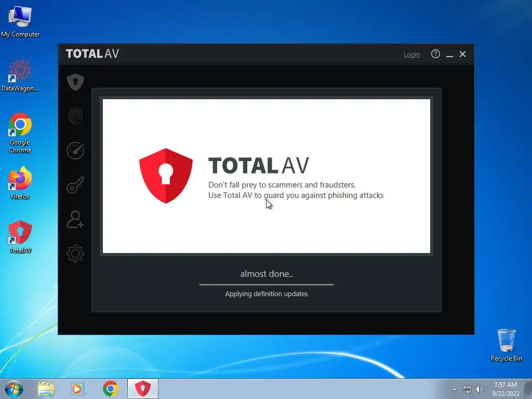Open the help question mark icon
Viewport: 532px width, 399px height.
(435, 54)
